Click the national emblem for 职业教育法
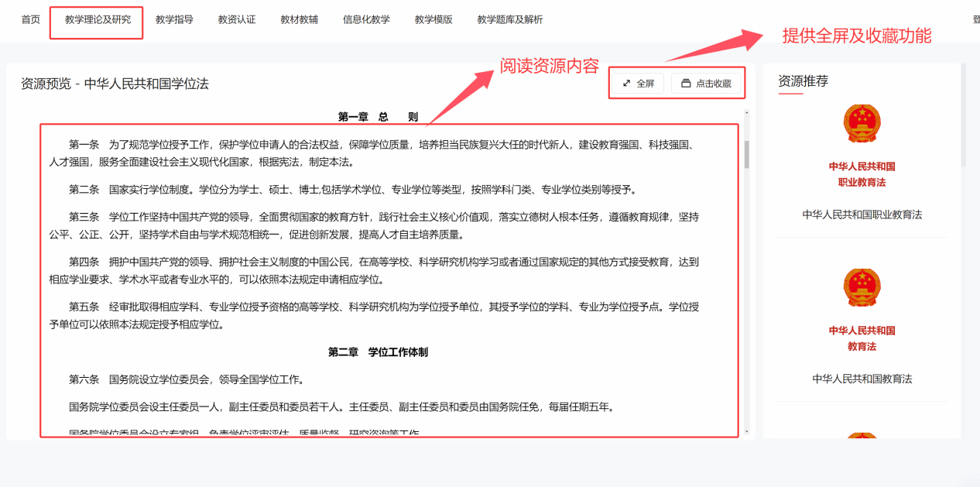 tap(862, 124)
